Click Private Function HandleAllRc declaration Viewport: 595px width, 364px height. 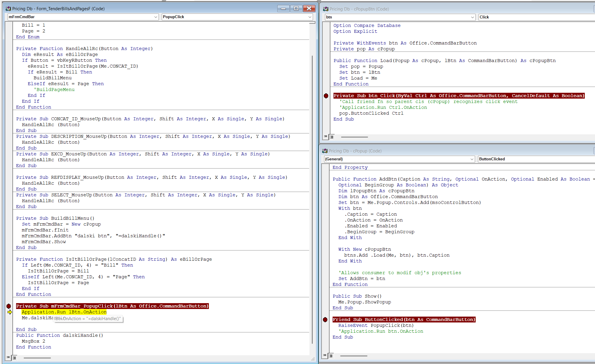tap(85, 49)
